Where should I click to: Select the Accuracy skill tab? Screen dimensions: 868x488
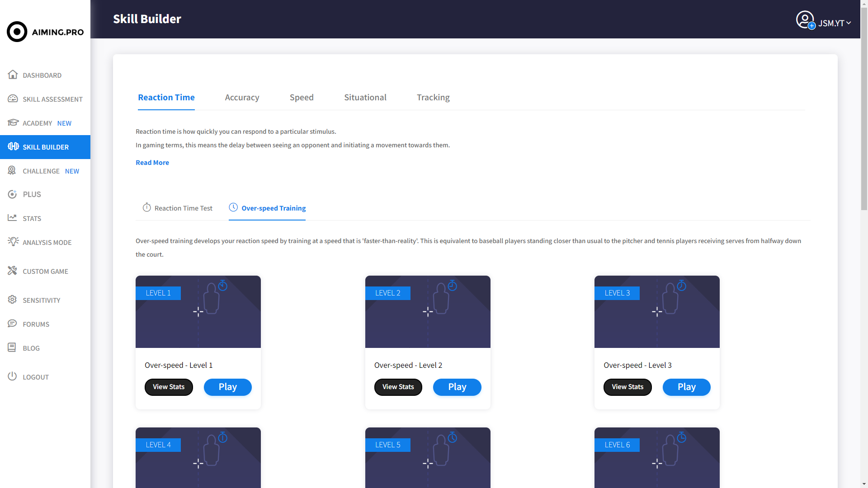[x=242, y=97]
